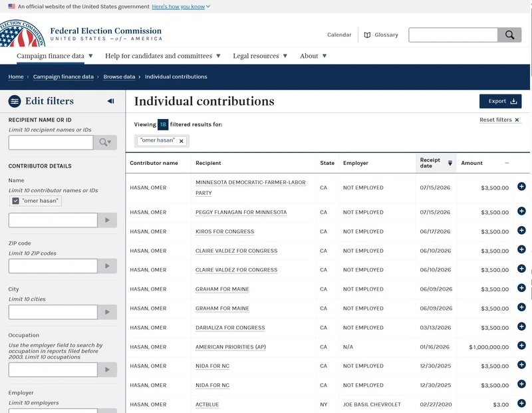This screenshot has height=413, width=532.
Task: Click the Reset filters X icon
Action: tap(517, 120)
